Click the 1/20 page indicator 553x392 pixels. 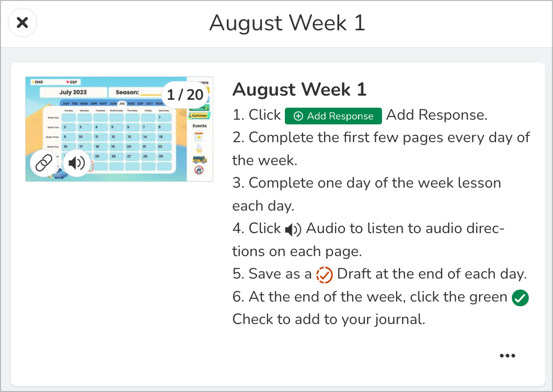click(x=186, y=95)
